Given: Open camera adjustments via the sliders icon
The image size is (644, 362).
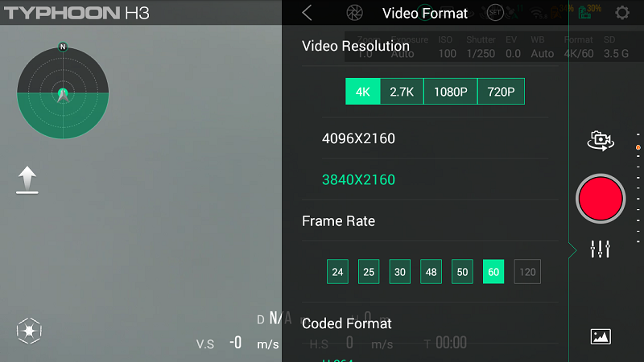Looking at the screenshot, I should [601, 249].
